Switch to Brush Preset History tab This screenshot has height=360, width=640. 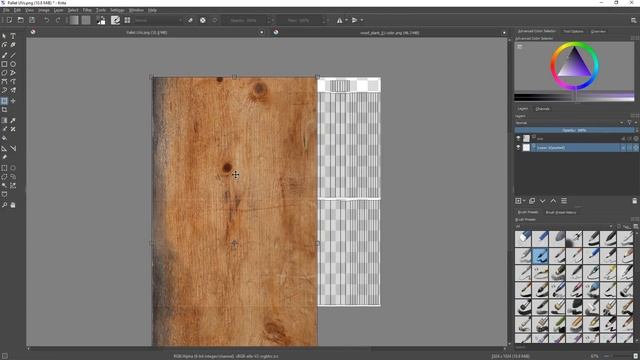[561, 212]
